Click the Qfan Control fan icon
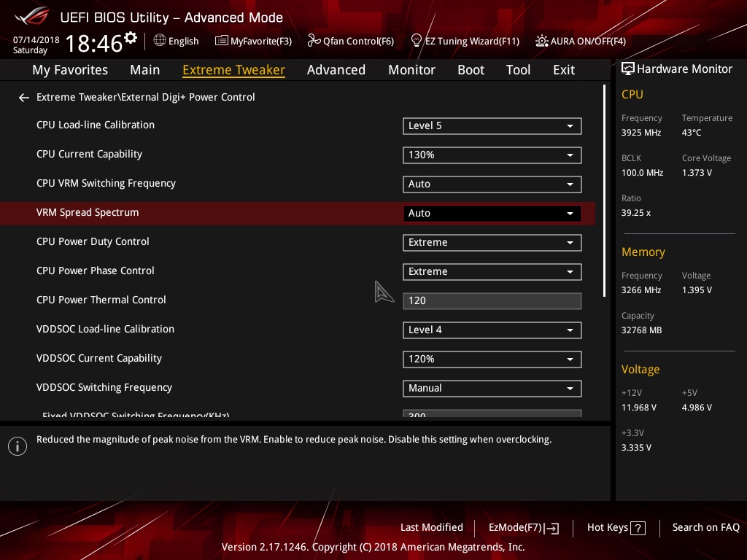Viewport: 747px width, 560px height. tap(314, 41)
